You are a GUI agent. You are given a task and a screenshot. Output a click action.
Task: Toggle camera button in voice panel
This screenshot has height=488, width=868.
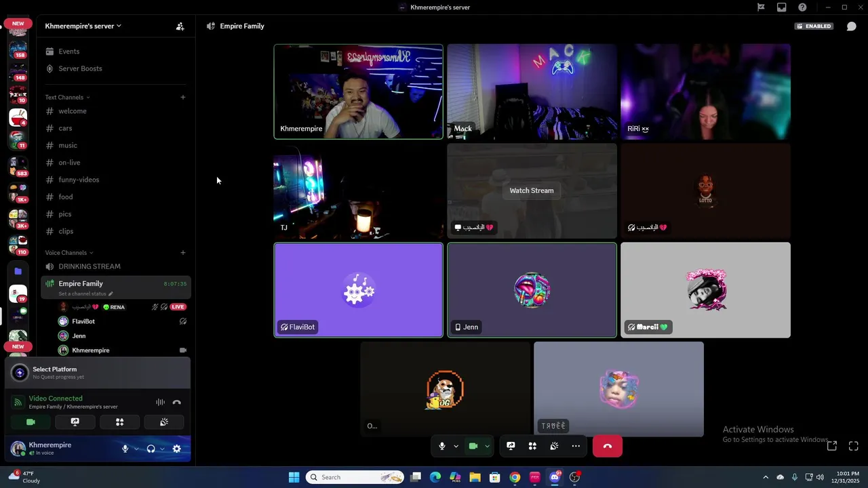(31, 422)
